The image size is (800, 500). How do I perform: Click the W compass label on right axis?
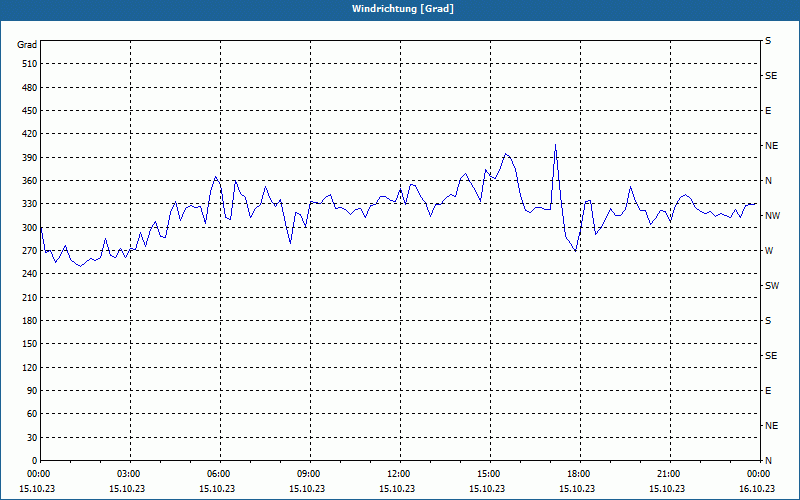click(769, 251)
